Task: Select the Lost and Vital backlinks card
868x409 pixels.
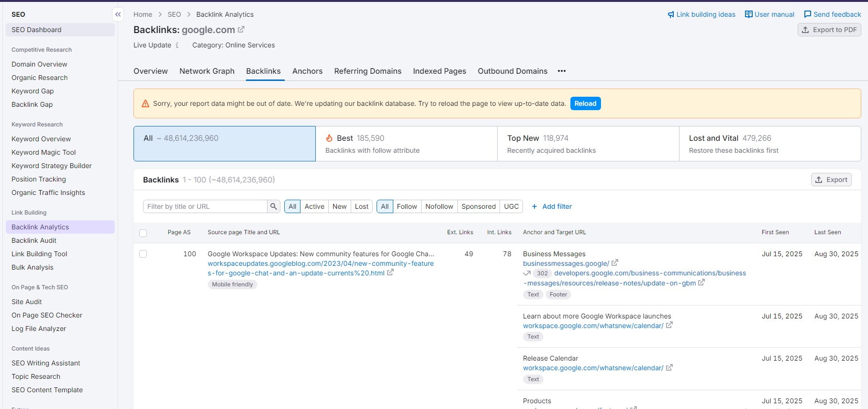Action: (770, 144)
